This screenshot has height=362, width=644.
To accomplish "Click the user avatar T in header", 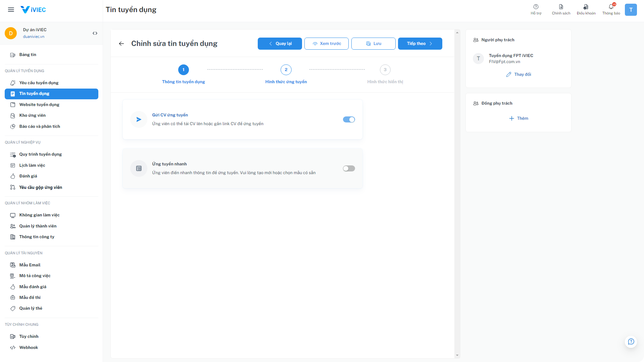I will point(631,10).
